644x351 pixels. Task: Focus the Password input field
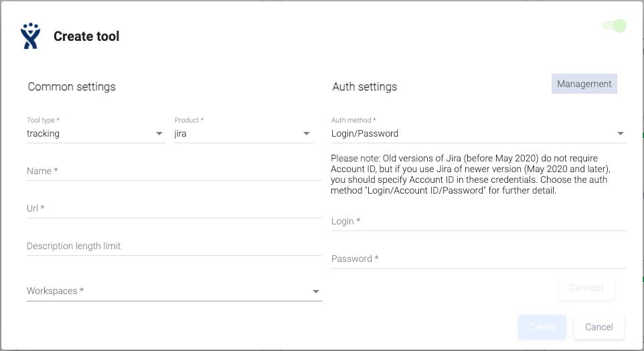478,259
